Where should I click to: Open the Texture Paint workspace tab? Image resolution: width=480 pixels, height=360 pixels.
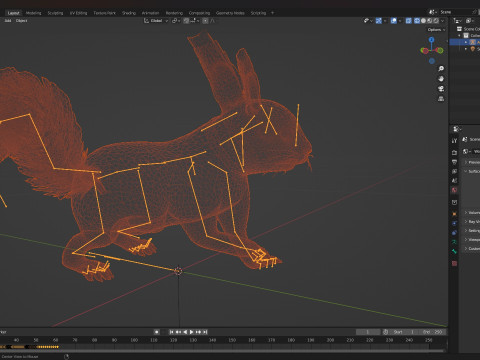[104, 13]
